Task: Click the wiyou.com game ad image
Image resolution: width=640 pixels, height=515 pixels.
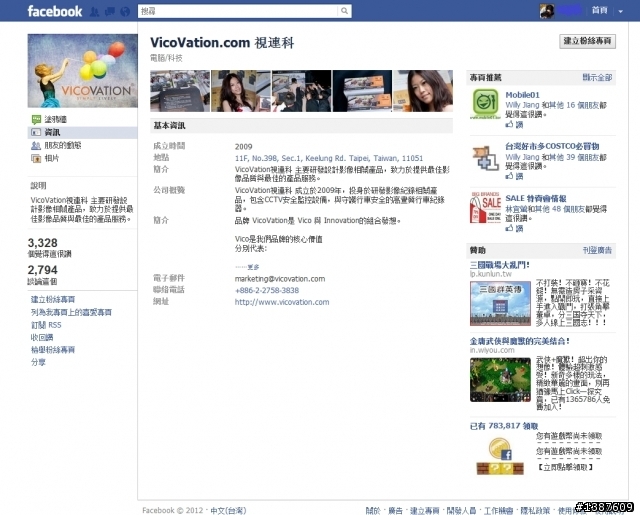Action: 500,380
